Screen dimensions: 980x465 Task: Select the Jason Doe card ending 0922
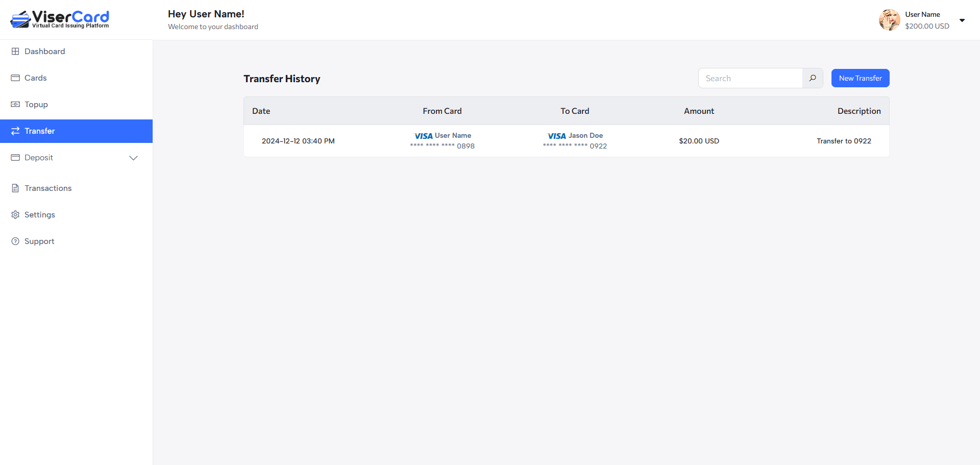click(575, 141)
